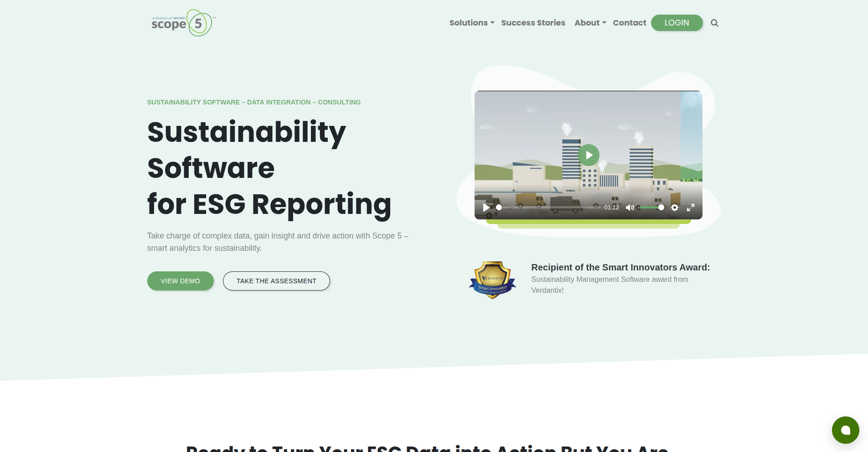Toggle fullscreen on the video player

click(691, 208)
